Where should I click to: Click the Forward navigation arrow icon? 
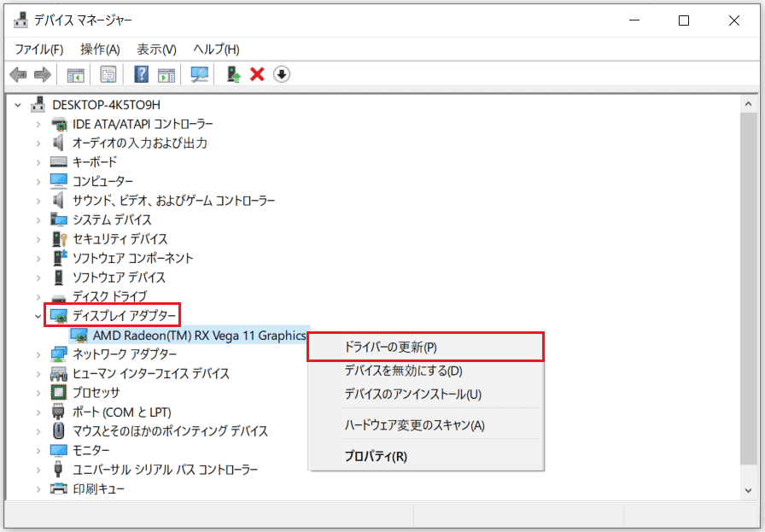pyautogui.click(x=43, y=74)
